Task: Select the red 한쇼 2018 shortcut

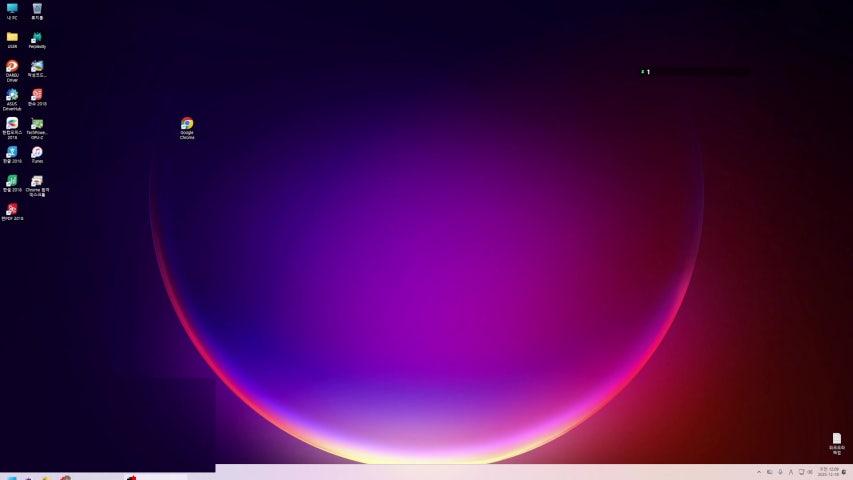Action: coord(37,97)
